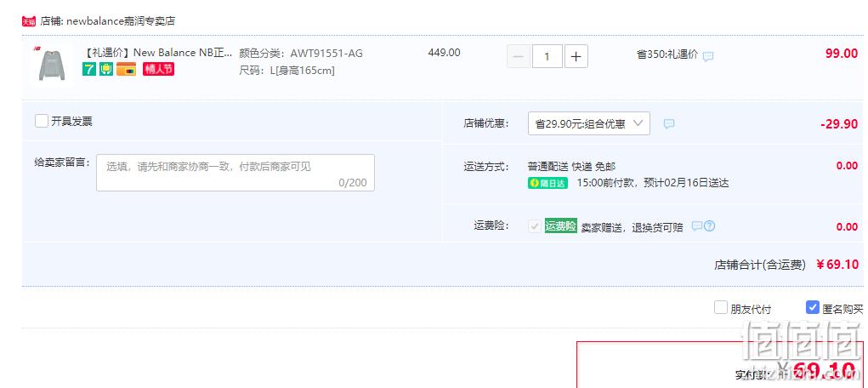Click the question mark help icon for 运费险
The width and height of the screenshot is (868, 388).
tap(710, 226)
